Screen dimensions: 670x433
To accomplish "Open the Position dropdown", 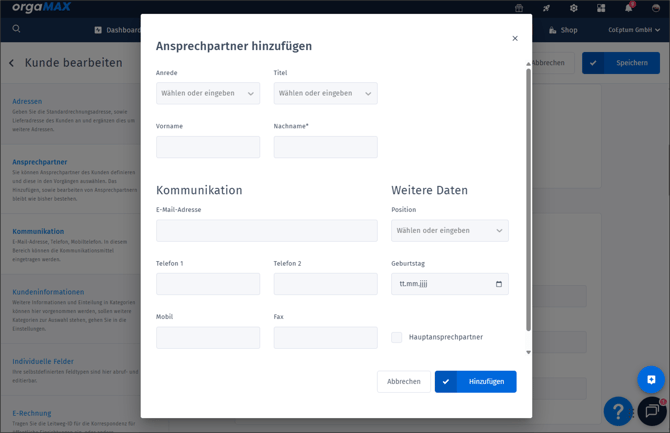I will (450, 230).
